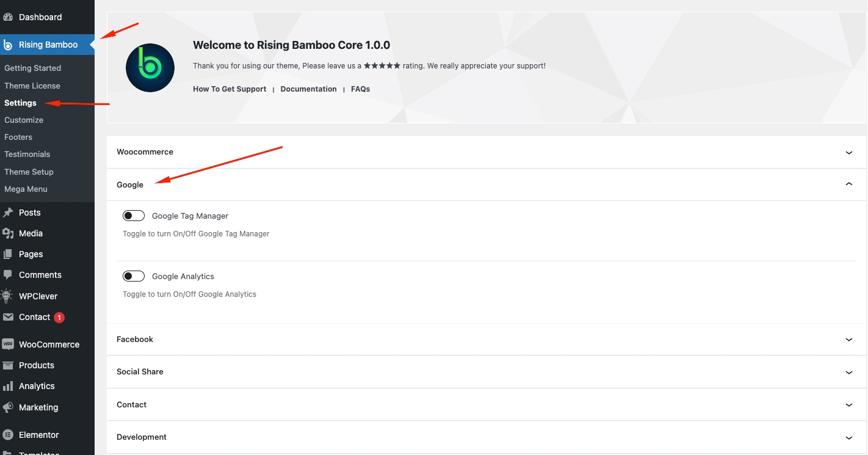Click the WooCommerce logo icon
The width and height of the screenshot is (868, 455).
click(8, 344)
